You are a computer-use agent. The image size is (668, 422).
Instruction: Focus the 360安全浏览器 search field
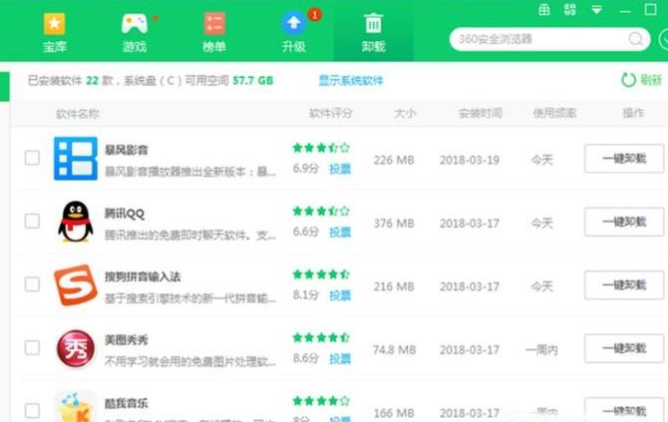pyautogui.click(x=535, y=39)
